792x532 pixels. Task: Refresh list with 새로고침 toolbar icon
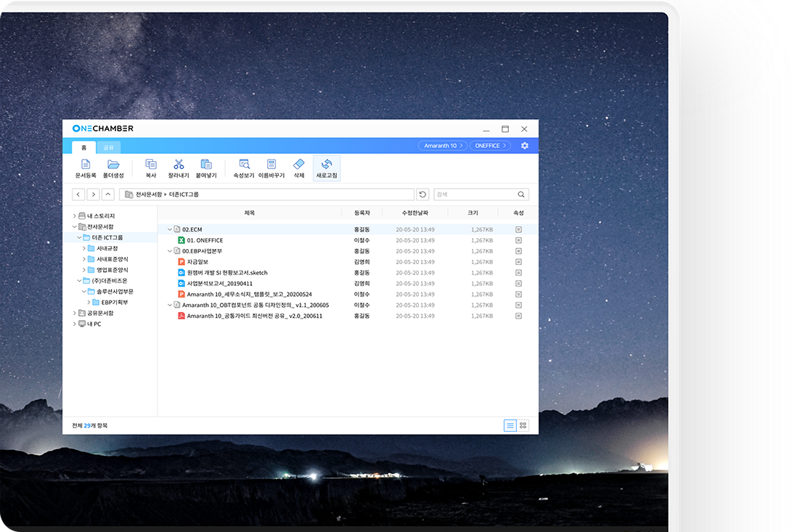click(x=327, y=165)
